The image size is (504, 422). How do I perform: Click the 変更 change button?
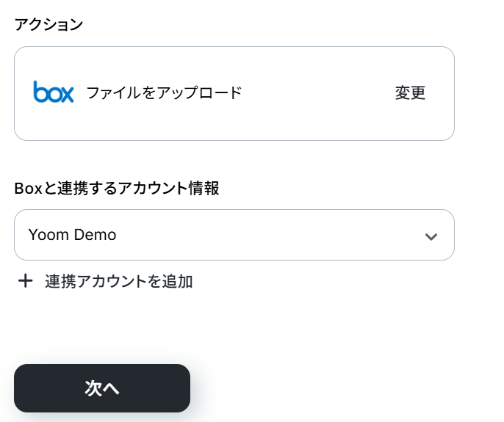click(410, 92)
